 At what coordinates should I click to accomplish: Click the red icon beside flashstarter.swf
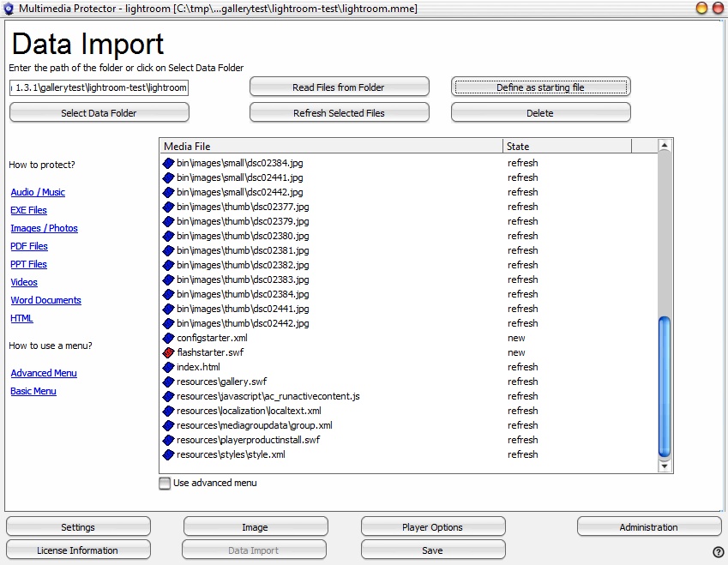tap(169, 352)
